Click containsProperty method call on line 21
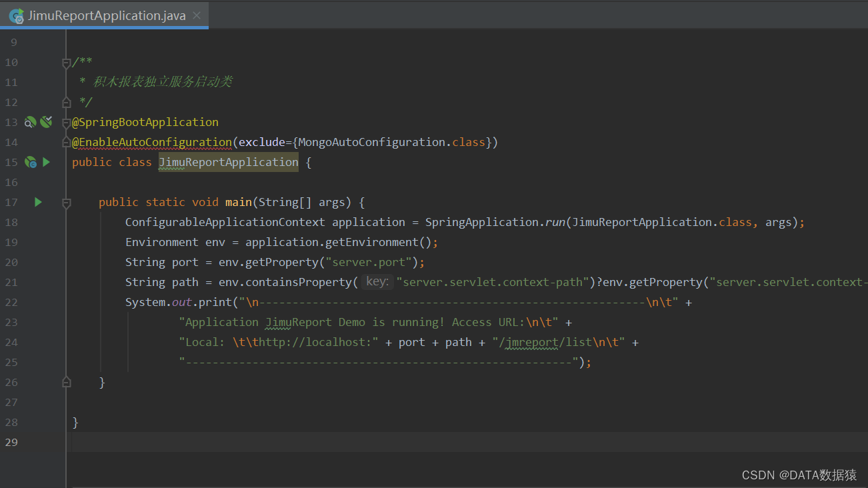The height and width of the screenshot is (488, 868). pyautogui.click(x=299, y=282)
